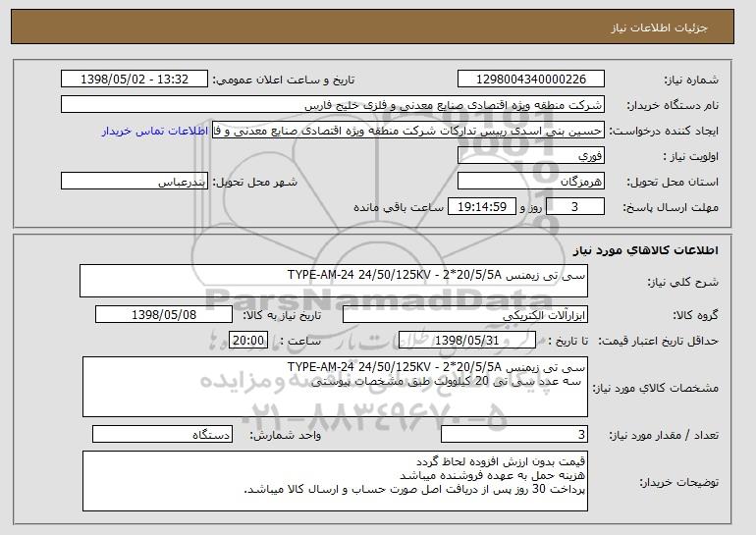Click the label تاریخ نیاز به کالا

(282, 315)
